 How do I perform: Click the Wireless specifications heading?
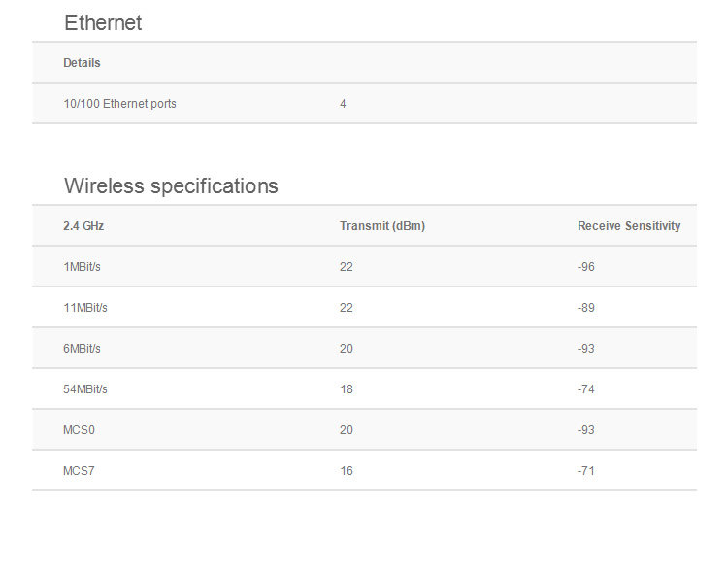(x=171, y=186)
